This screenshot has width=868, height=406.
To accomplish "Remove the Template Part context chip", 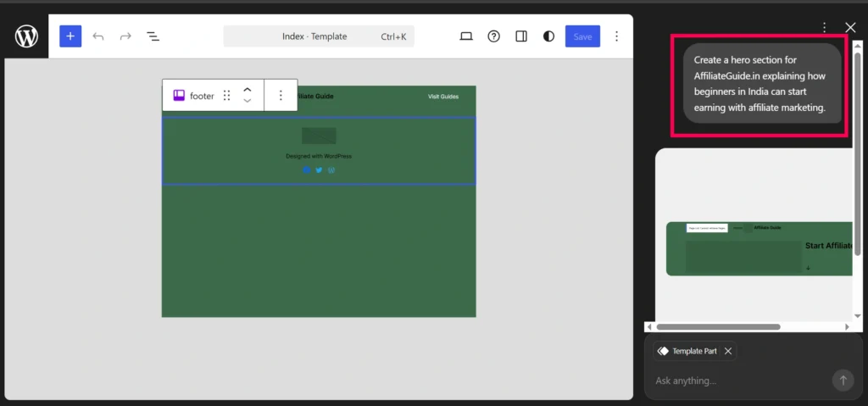I will (727, 351).
